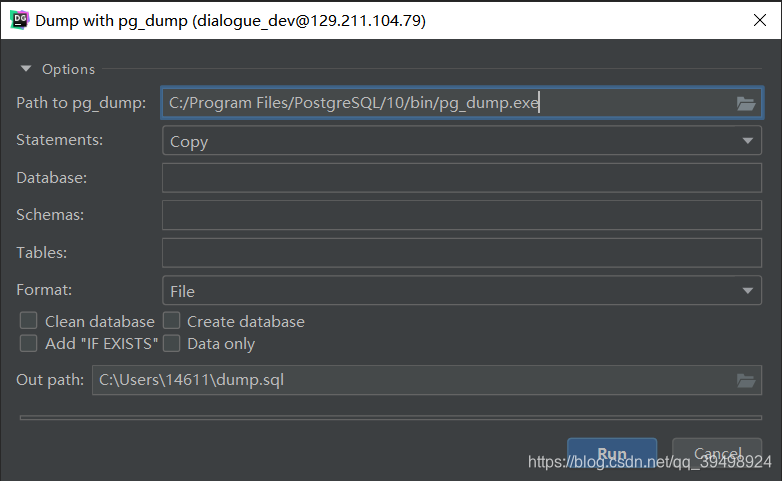Click the "Statements:" label
Image resolution: width=782 pixels, height=481 pixels.
(59, 140)
